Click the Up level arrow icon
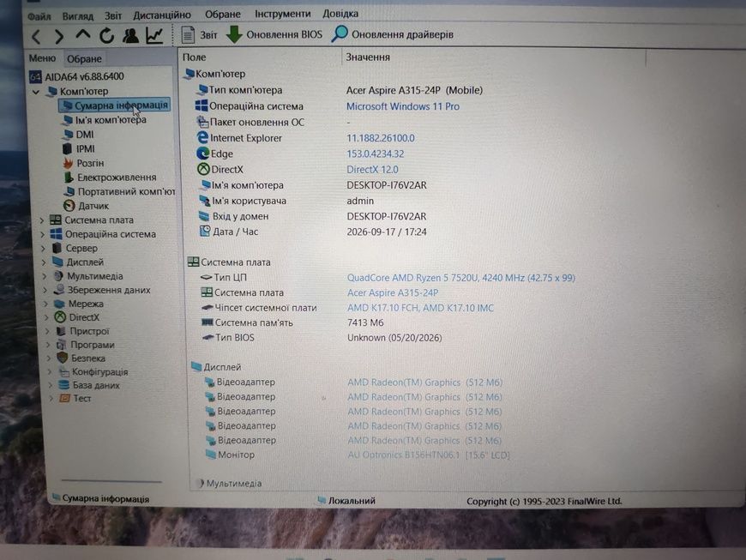Image resolution: width=746 pixels, height=560 pixels. click(83, 35)
